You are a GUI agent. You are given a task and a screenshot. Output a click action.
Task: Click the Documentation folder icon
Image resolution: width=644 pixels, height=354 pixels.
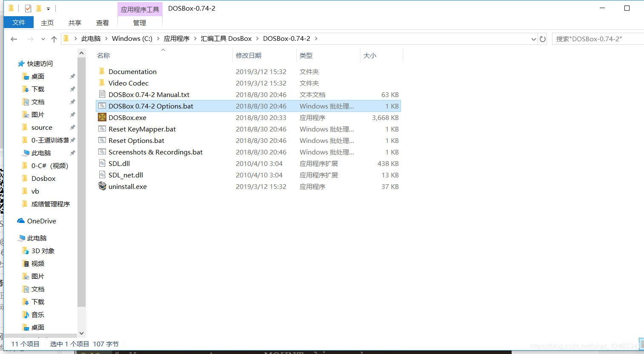[102, 71]
